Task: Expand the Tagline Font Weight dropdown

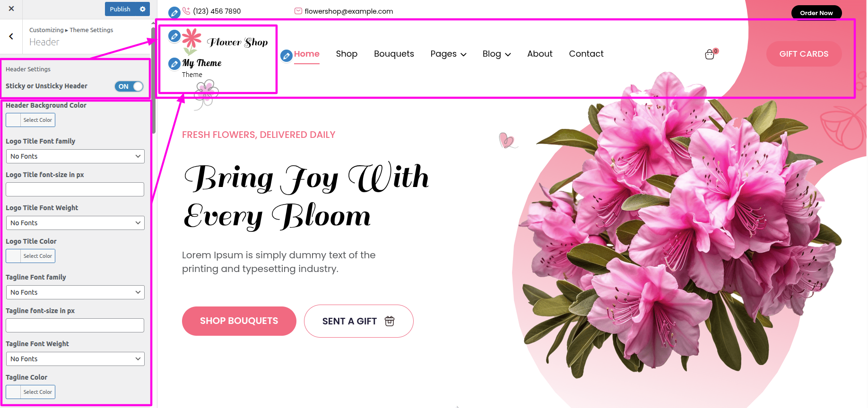Action: pyautogui.click(x=75, y=359)
